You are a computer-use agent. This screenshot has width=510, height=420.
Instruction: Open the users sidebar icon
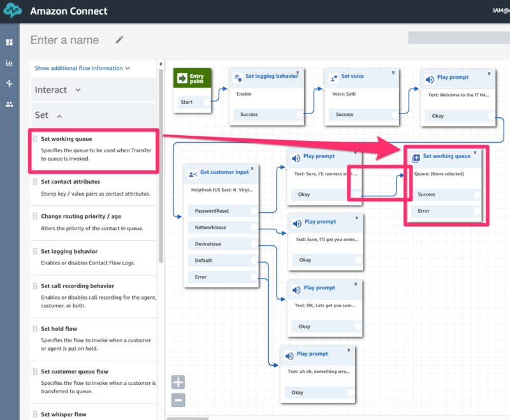(10, 105)
